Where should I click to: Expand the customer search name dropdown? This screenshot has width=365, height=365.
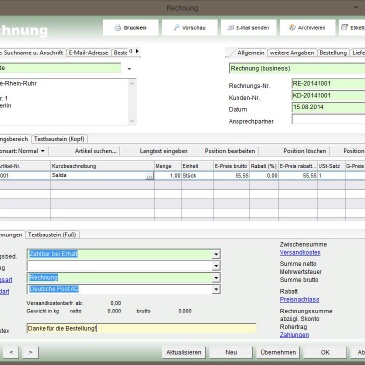[x=129, y=69]
